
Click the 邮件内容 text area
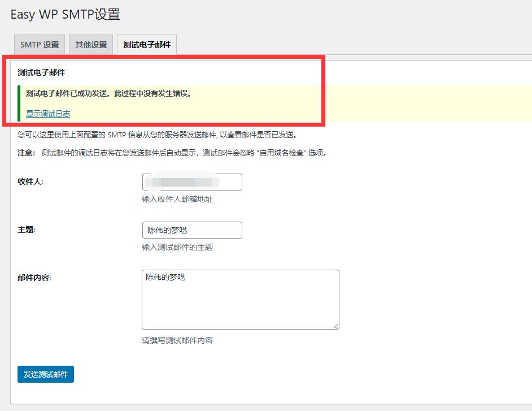tap(240, 300)
